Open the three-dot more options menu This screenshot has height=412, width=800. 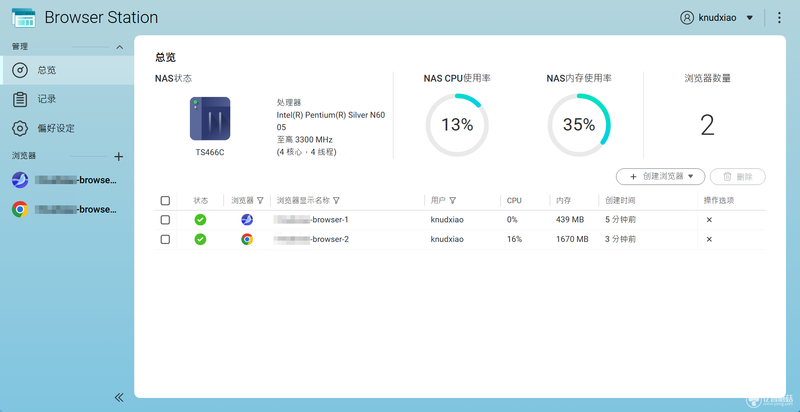click(x=779, y=17)
